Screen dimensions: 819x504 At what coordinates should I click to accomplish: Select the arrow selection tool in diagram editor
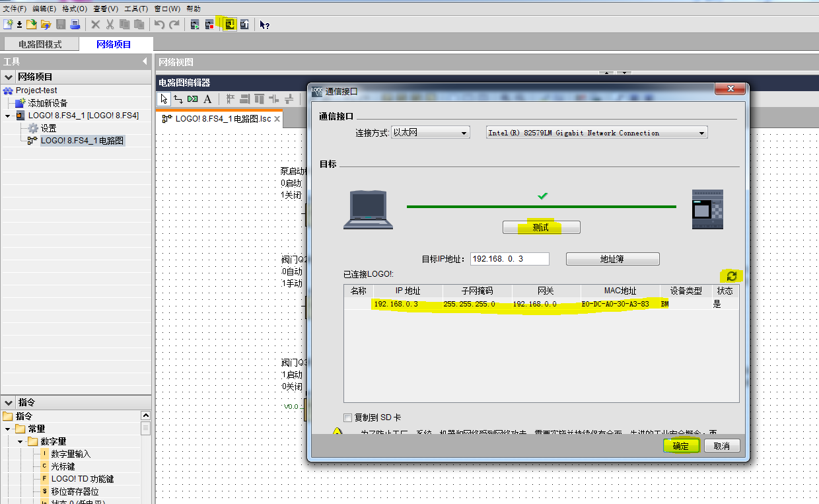(x=164, y=99)
